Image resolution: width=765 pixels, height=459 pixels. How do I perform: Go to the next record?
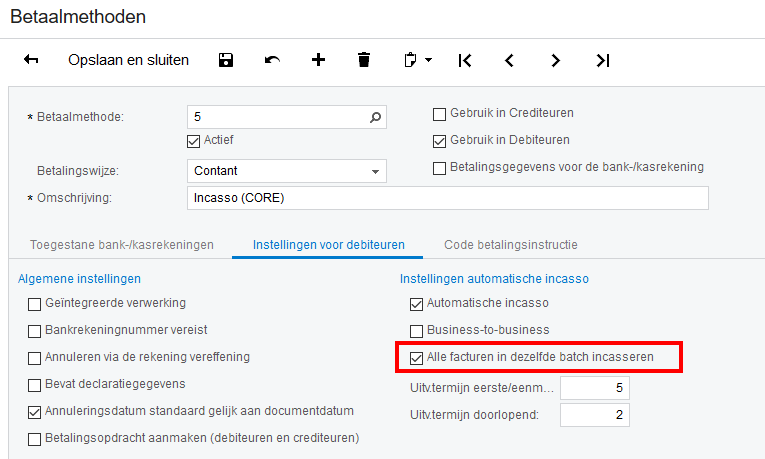[556, 60]
